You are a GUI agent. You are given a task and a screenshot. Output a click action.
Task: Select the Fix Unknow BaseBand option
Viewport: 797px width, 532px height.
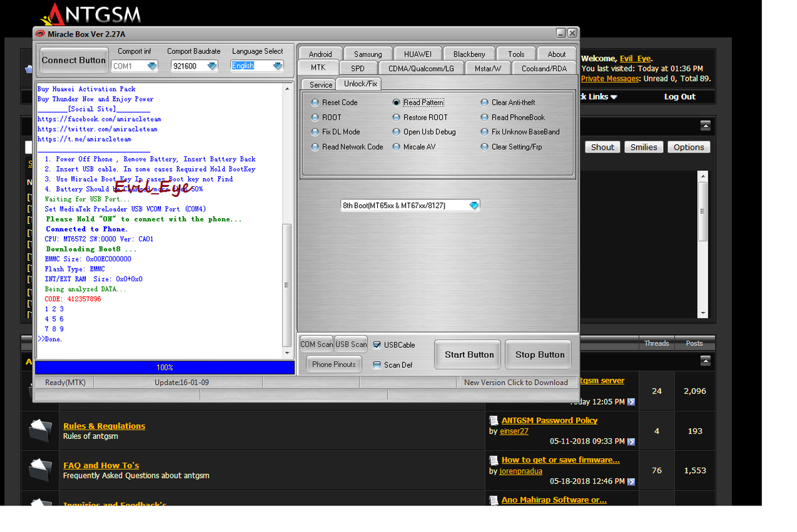tap(520, 132)
